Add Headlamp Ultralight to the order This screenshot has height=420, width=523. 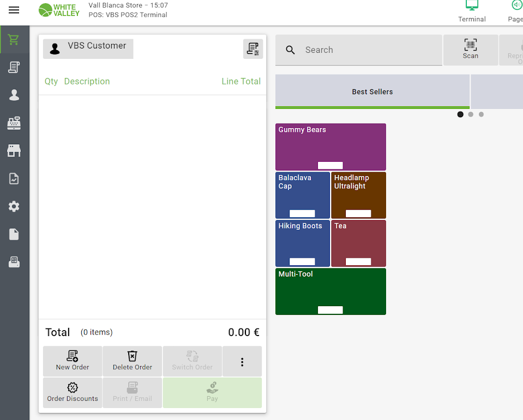tap(358, 195)
